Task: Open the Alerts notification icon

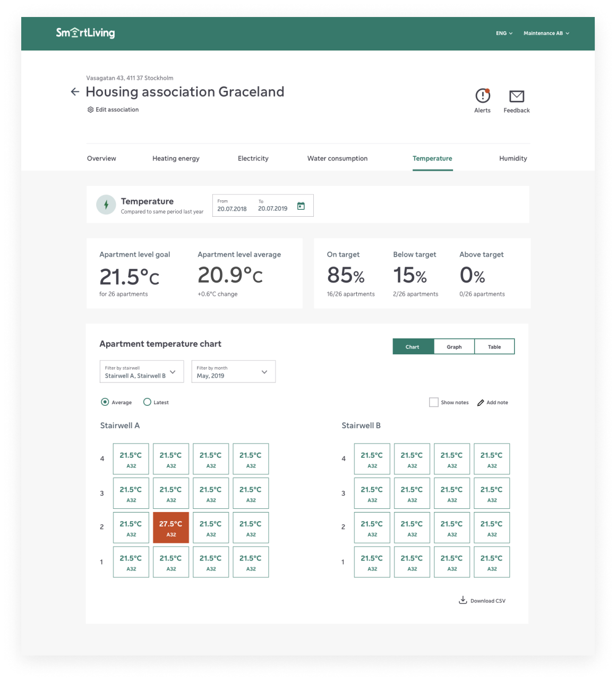Action: [x=482, y=96]
